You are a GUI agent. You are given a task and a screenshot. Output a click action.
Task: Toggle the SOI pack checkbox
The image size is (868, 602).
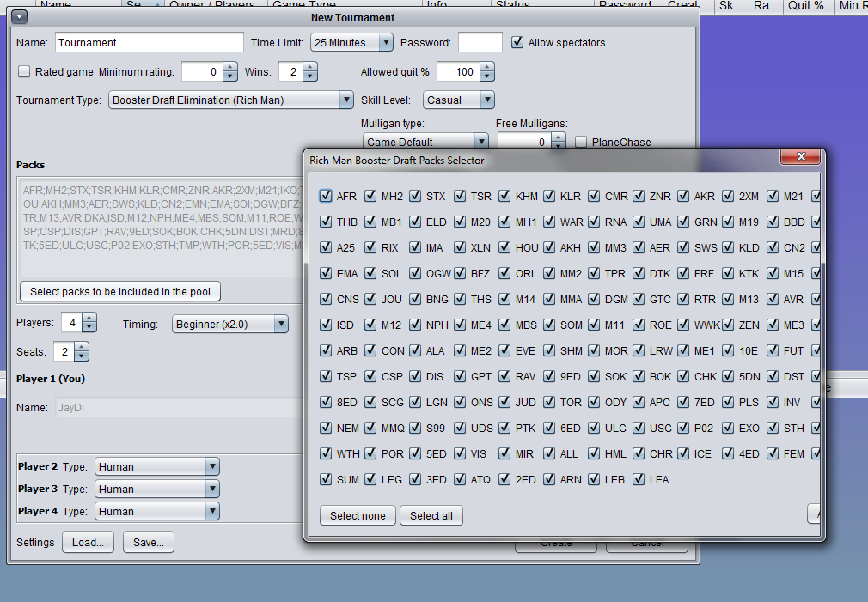point(370,273)
